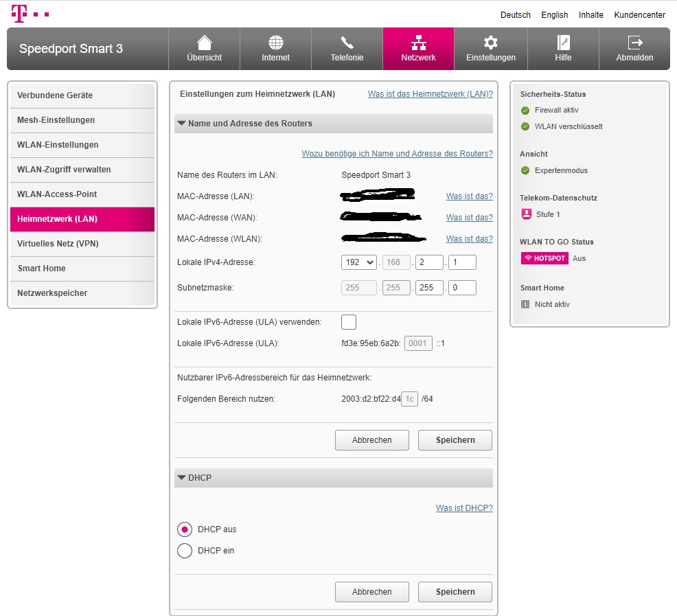This screenshot has width=677, height=616.
Task: Open the Einstellungen gear icon
Action: [491, 43]
